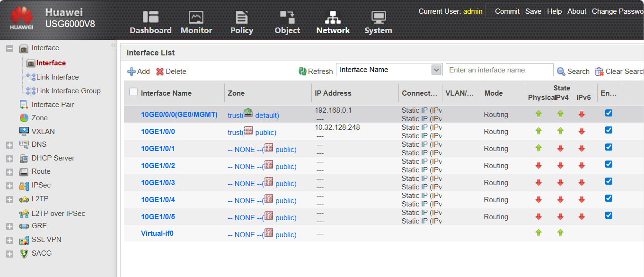The width and height of the screenshot is (644, 277).
Task: Click the Refresh icon in the toolbar
Action: pyautogui.click(x=303, y=71)
